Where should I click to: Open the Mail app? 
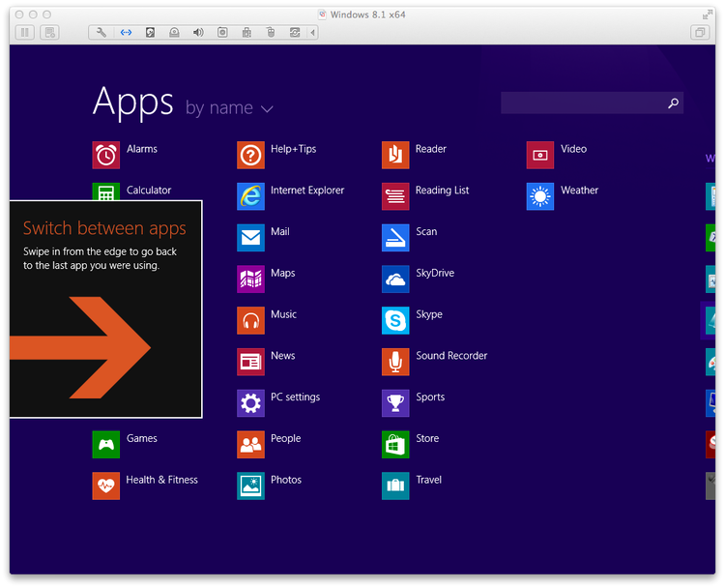[250, 238]
